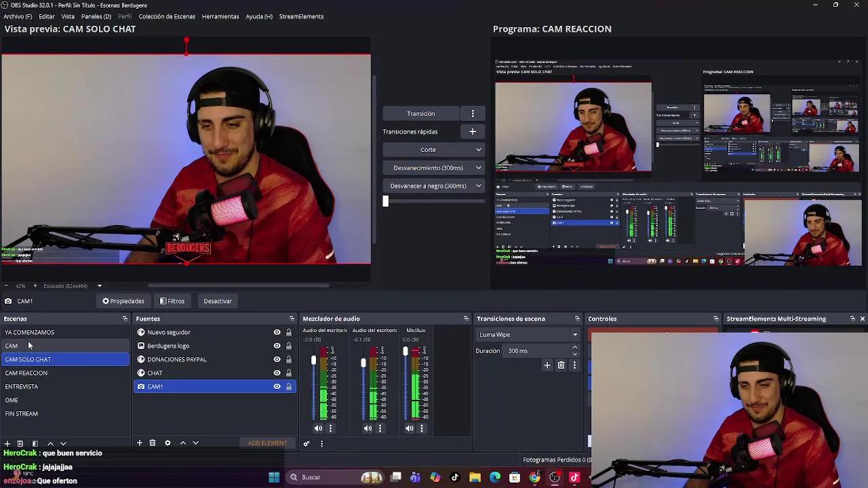Open options menu for first Audio del escritorio
This screenshot has height=488, width=868.
pos(331,428)
